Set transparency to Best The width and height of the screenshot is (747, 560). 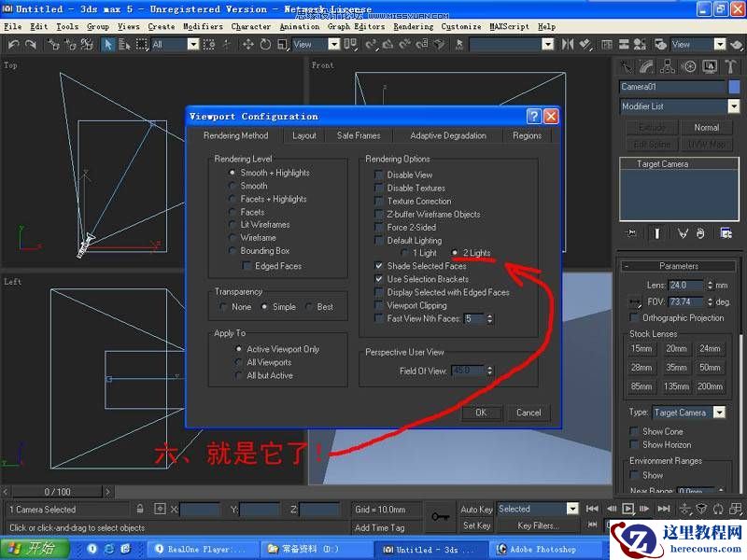(309, 307)
